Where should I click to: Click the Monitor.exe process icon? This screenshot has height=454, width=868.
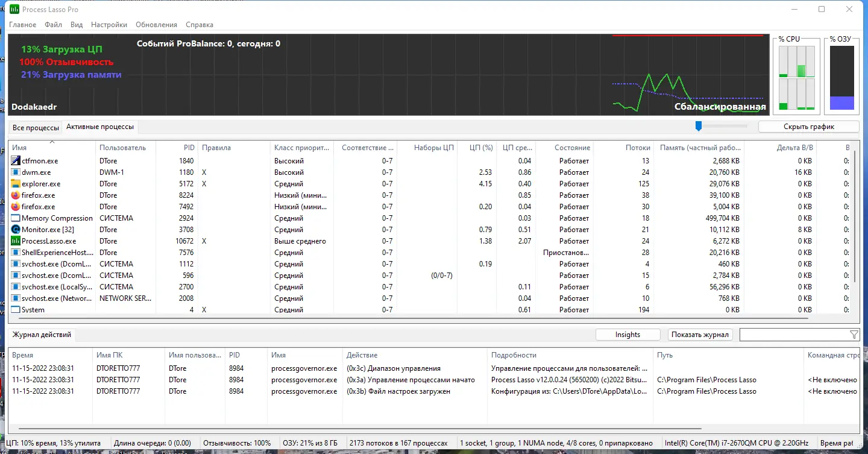coord(16,230)
